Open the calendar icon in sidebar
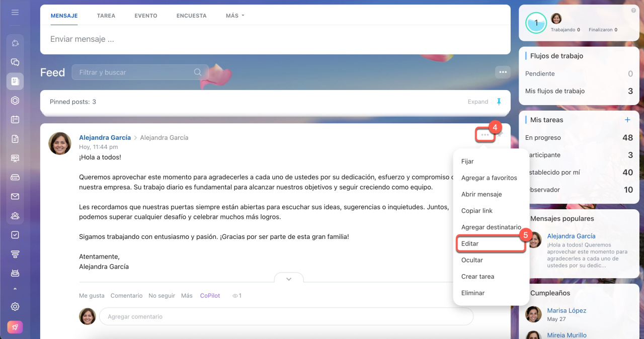The width and height of the screenshot is (644, 339). pyautogui.click(x=15, y=120)
